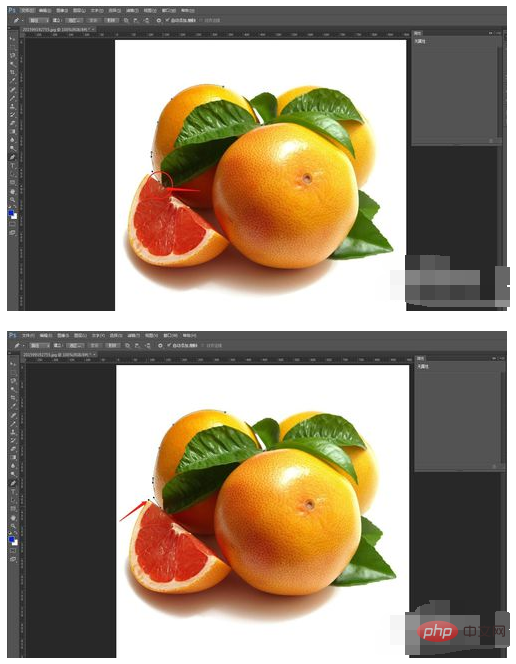
Task: Select the Zoom tool in lower Photoshop window
Action: coord(13,526)
